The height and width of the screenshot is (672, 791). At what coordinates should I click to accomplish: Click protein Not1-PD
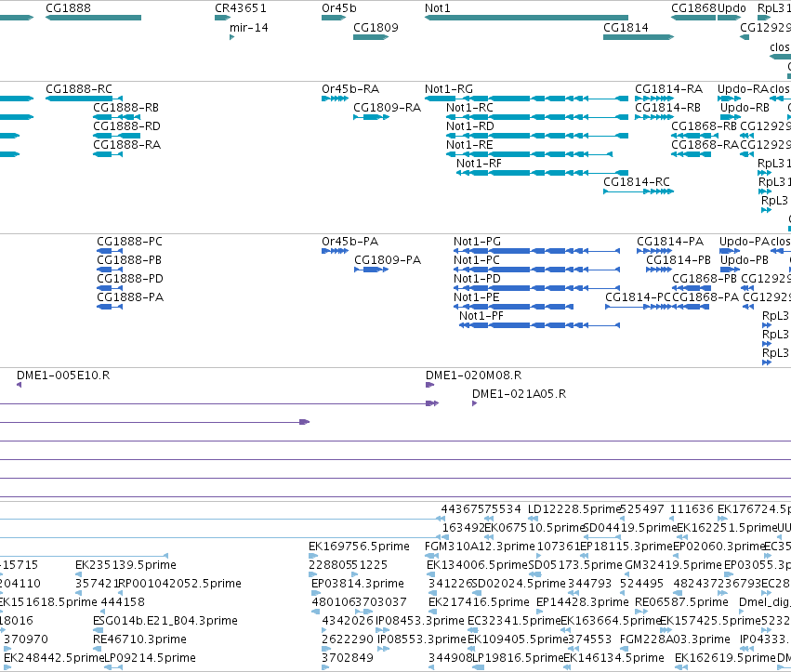click(536, 288)
